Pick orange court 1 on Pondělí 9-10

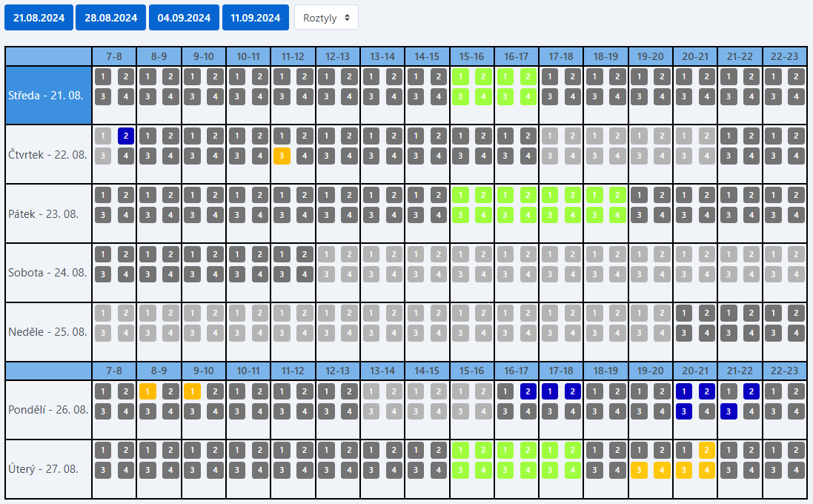193,391
